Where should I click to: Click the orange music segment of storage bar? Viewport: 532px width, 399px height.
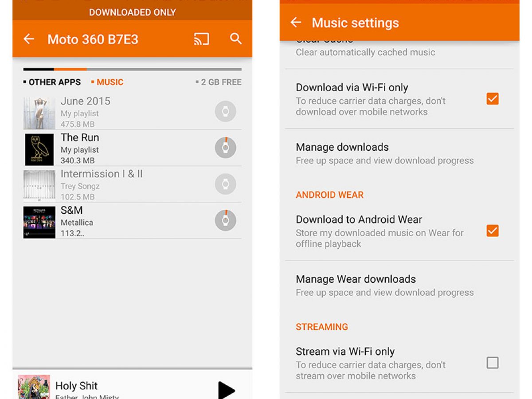coord(70,69)
